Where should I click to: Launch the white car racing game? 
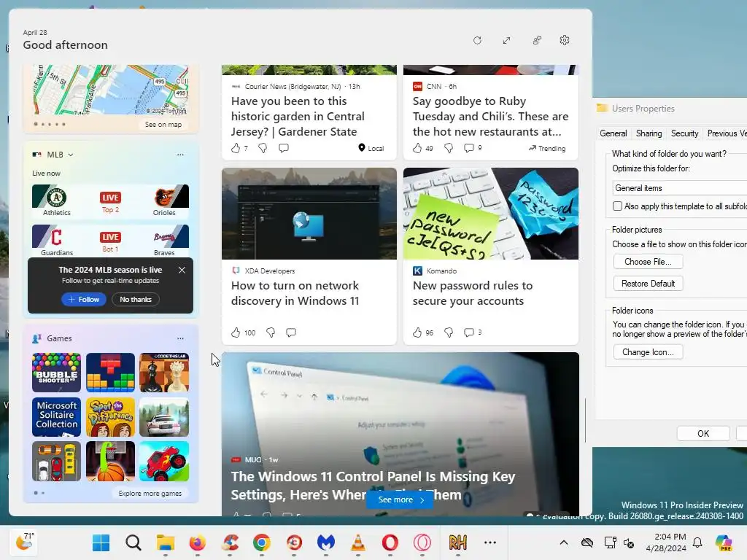[164, 417]
